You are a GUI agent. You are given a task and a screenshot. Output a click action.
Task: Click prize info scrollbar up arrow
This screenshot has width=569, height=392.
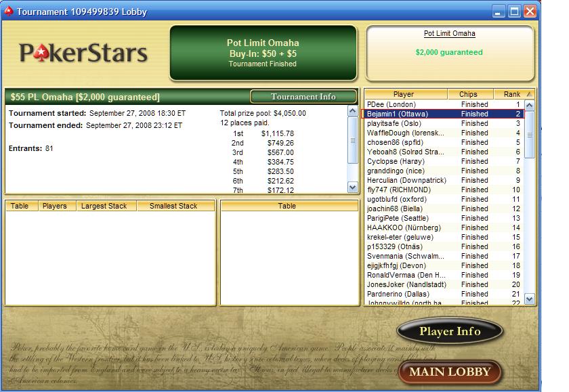(352, 111)
